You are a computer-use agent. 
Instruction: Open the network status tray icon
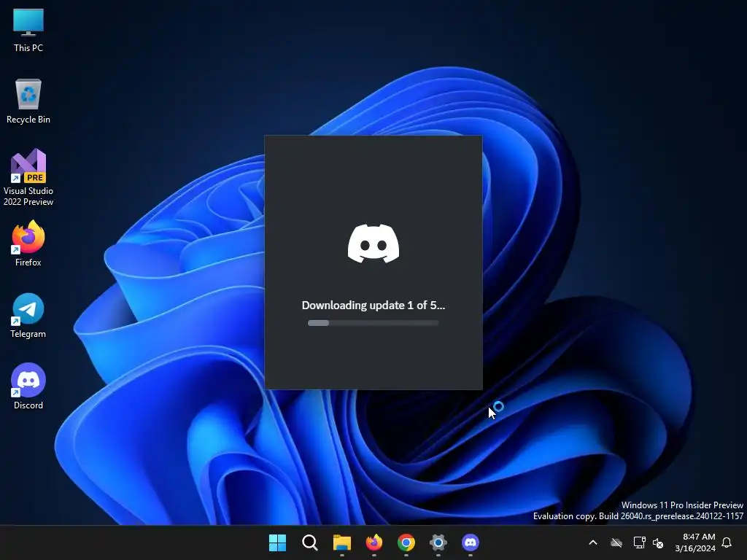[639, 542]
